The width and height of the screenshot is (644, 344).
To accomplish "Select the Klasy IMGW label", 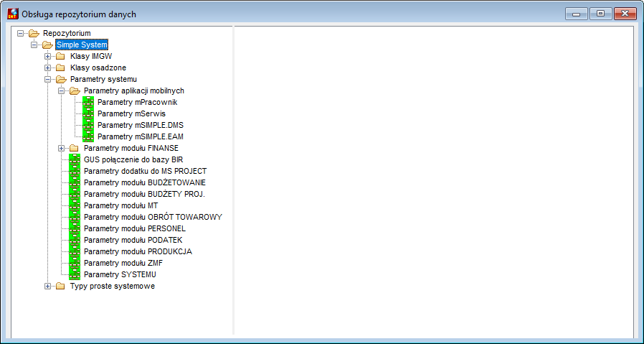I will (91, 56).
